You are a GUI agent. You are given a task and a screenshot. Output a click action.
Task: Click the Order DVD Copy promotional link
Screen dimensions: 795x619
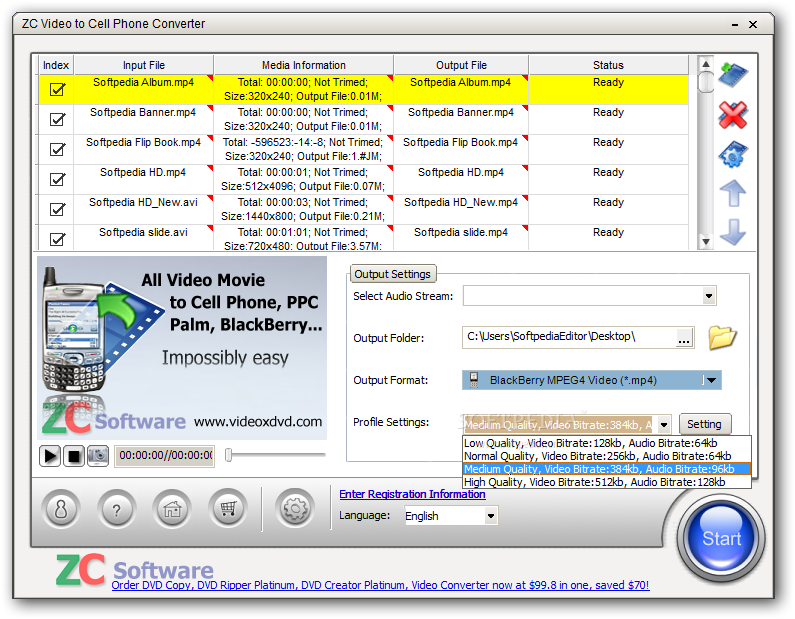click(380, 585)
